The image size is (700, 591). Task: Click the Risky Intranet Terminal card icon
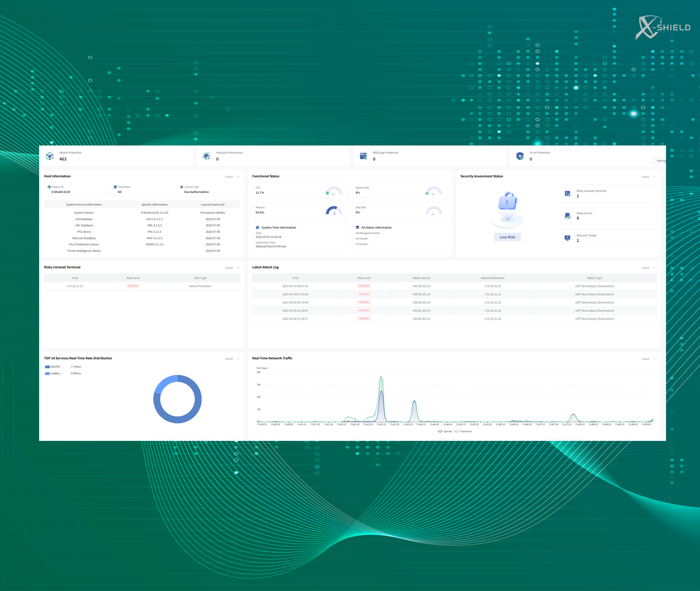tap(567, 194)
